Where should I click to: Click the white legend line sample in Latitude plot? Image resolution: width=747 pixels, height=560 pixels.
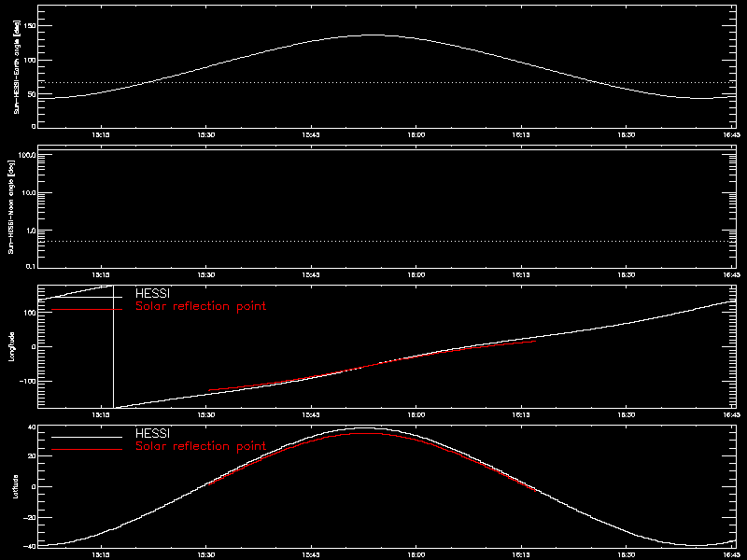tap(87, 437)
